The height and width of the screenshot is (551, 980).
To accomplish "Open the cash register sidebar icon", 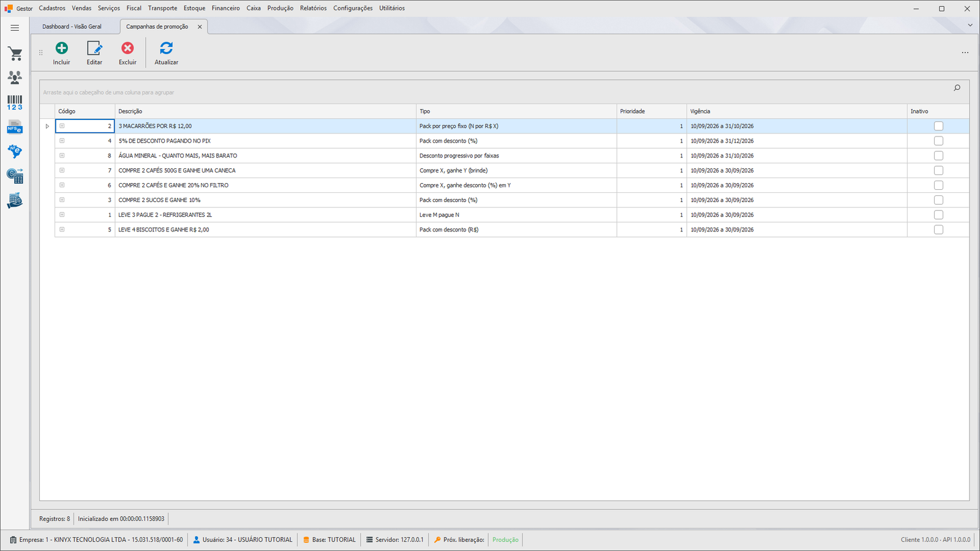I will coord(15,176).
